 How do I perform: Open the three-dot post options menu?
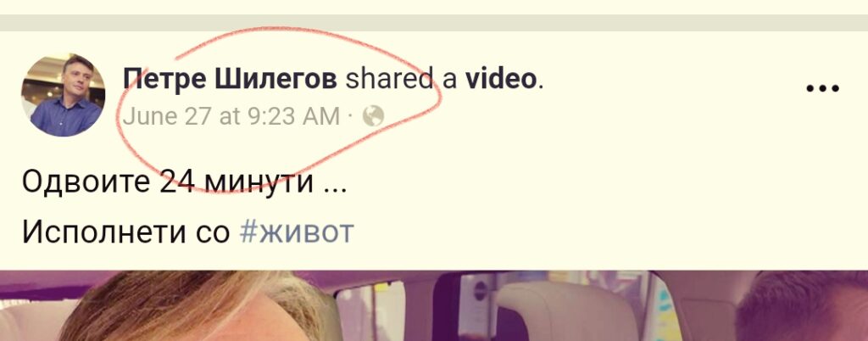pos(822,87)
